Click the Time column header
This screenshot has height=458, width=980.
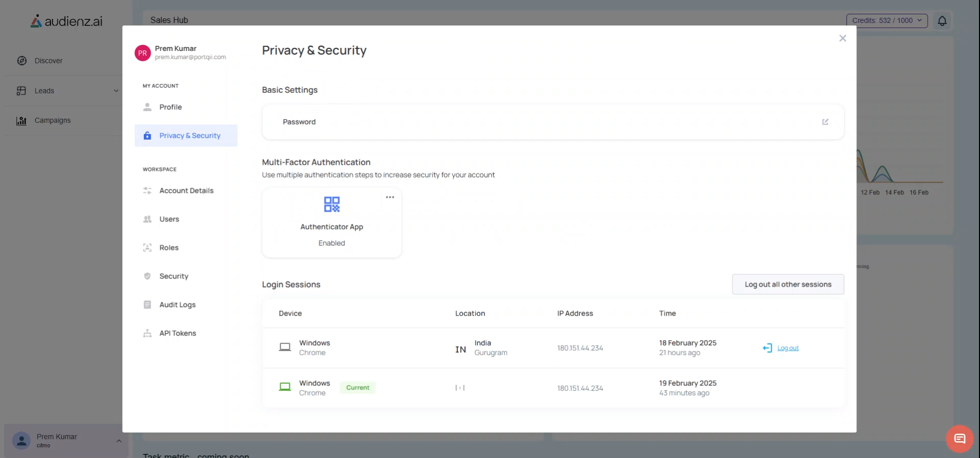pyautogui.click(x=668, y=314)
